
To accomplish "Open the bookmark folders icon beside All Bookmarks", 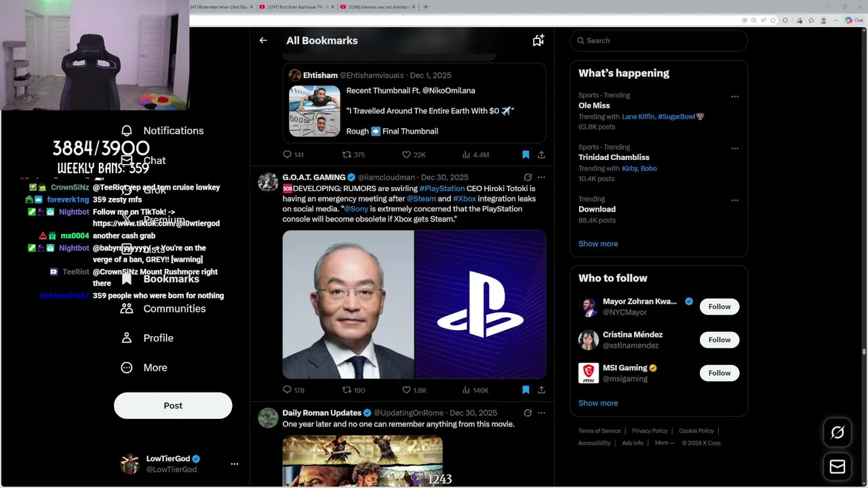I will [538, 41].
